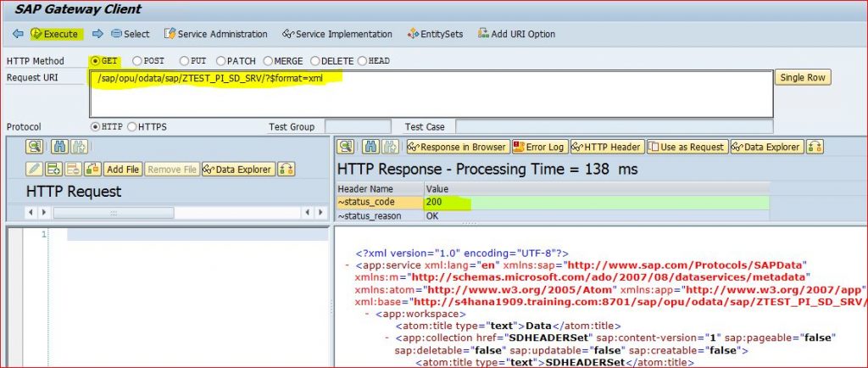Run the request with Execute
This screenshot has height=368, width=868.
coord(56,34)
